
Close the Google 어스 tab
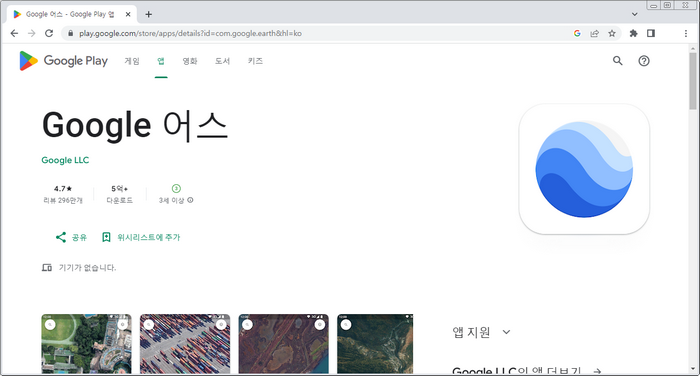point(128,14)
